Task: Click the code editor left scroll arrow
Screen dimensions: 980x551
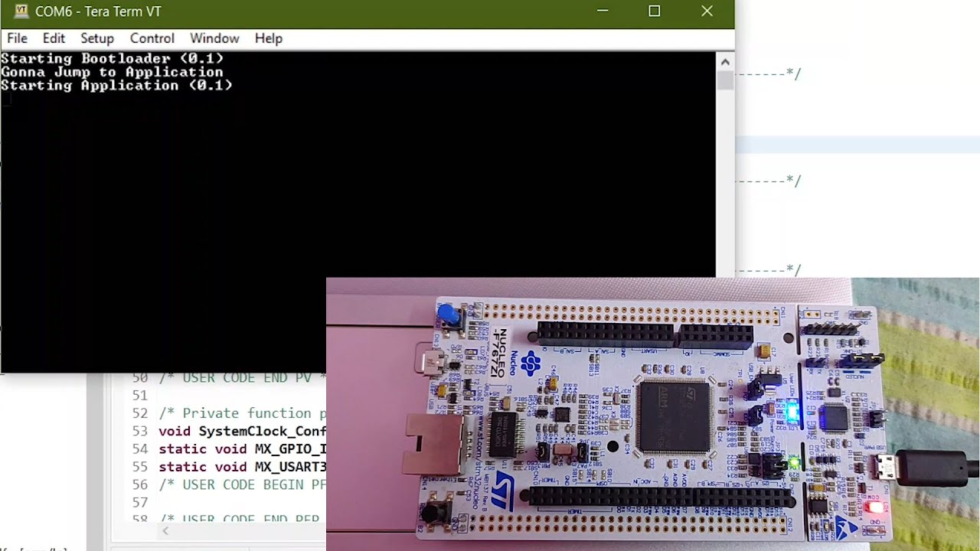Action: pyautogui.click(x=165, y=531)
